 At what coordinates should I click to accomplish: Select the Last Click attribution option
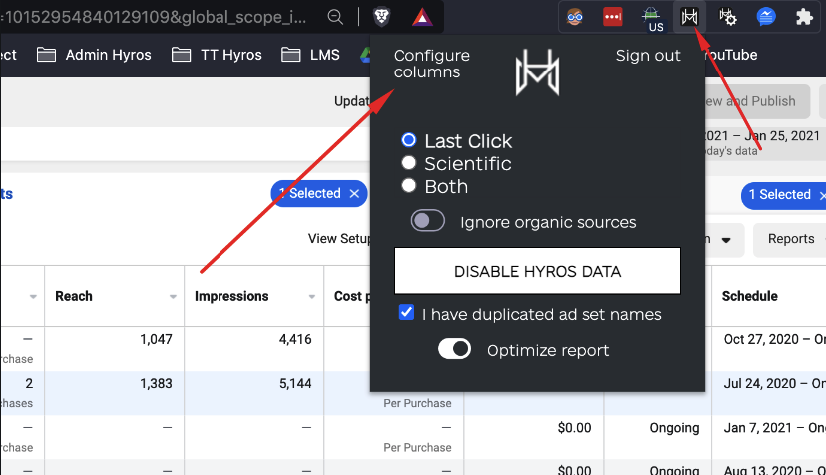409,140
